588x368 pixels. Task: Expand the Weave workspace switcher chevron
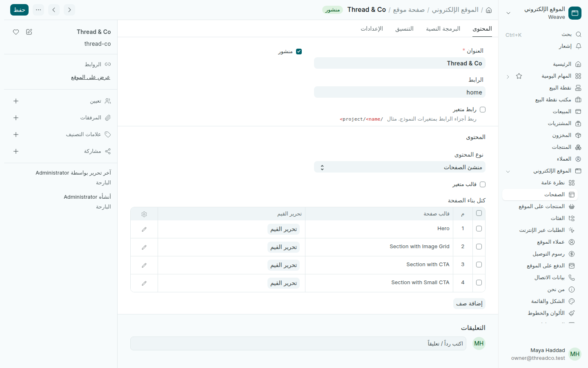pyautogui.click(x=508, y=13)
